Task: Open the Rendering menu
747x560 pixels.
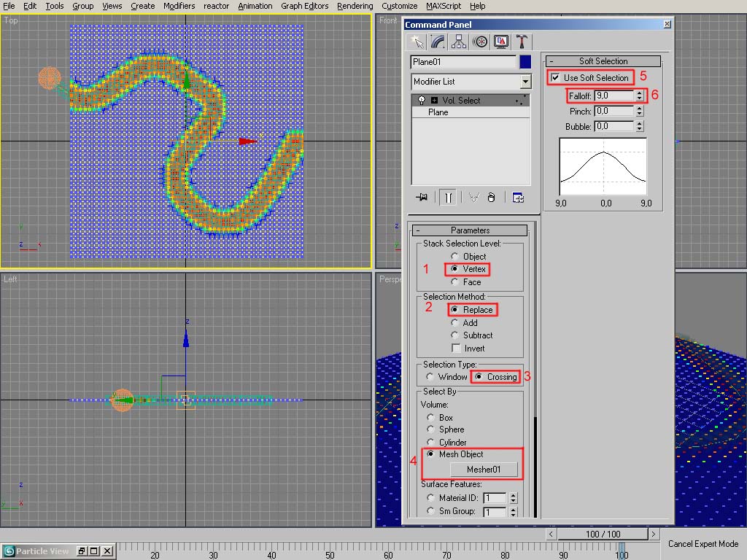Action: (x=355, y=6)
